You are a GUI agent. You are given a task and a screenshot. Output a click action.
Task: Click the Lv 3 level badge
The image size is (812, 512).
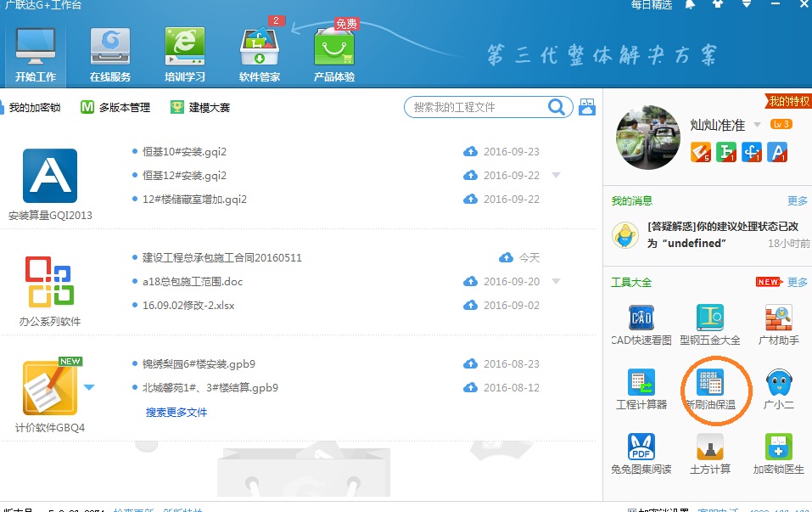click(781, 124)
